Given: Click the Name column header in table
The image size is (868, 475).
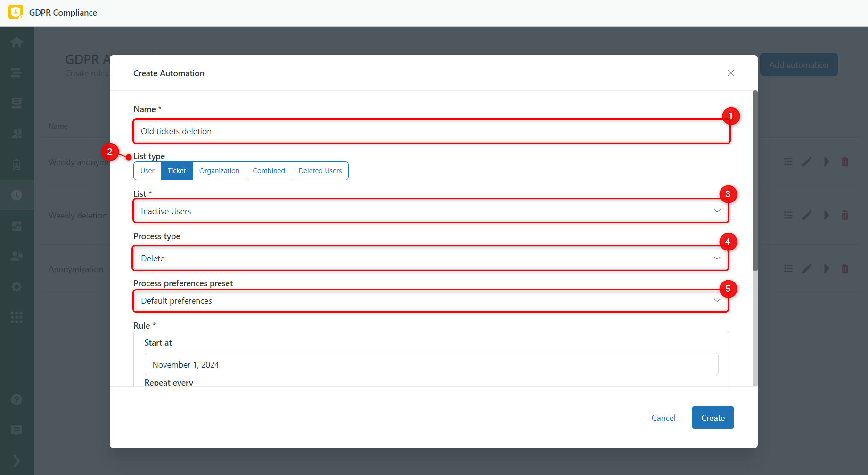Looking at the screenshot, I should [58, 126].
